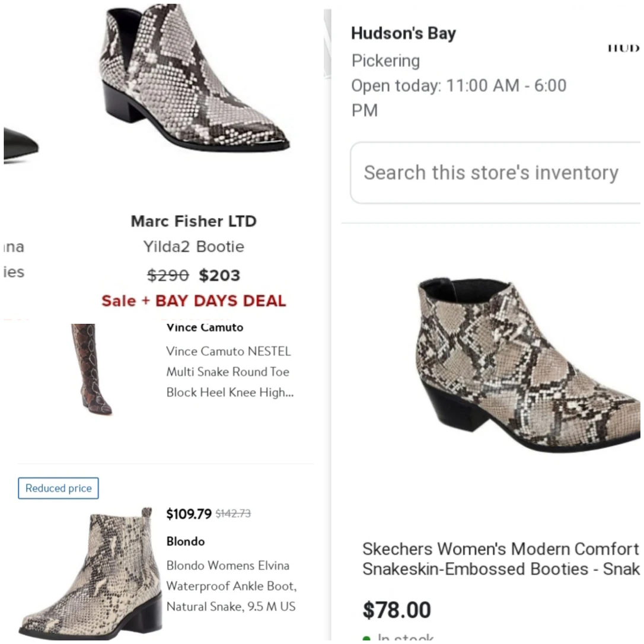Open the Pickering store location
The height and width of the screenshot is (644, 644).
click(385, 60)
